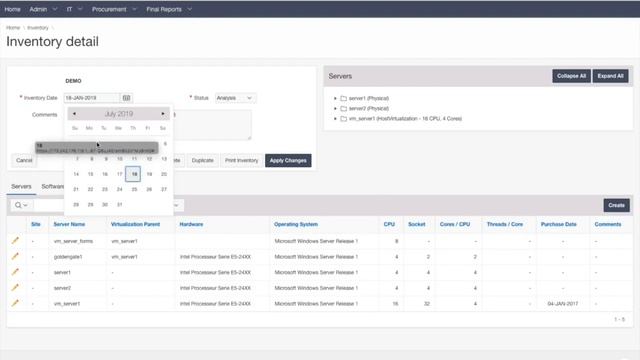
Task: Click the Duplicate button
Action: click(203, 160)
